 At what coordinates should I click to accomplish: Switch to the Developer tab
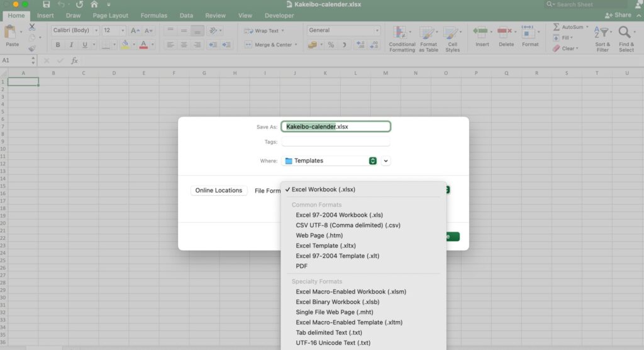279,16
